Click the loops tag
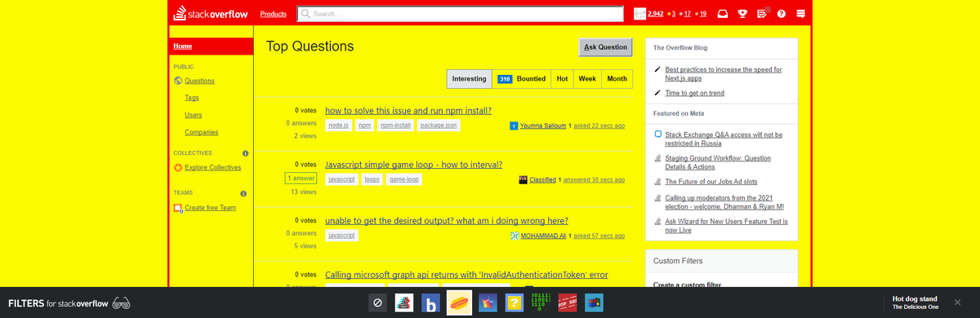This screenshot has height=318, width=980. point(372,179)
